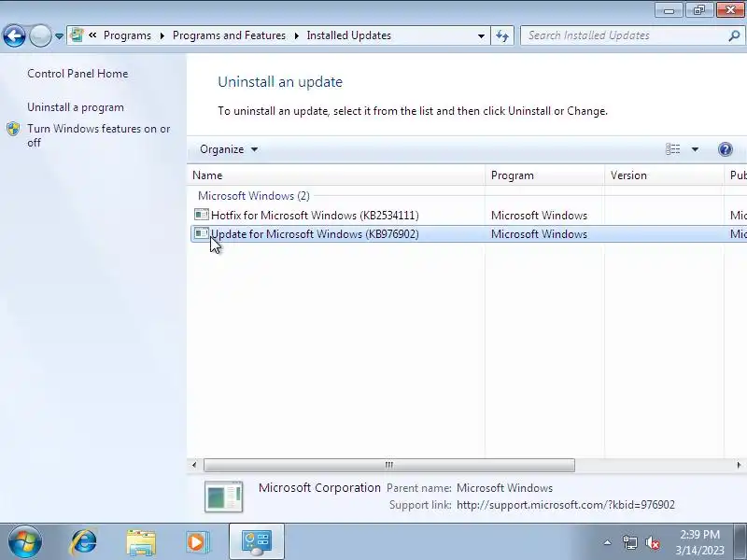Click the muted volume tray icon
Image resolution: width=747 pixels, height=560 pixels.
[653, 543]
